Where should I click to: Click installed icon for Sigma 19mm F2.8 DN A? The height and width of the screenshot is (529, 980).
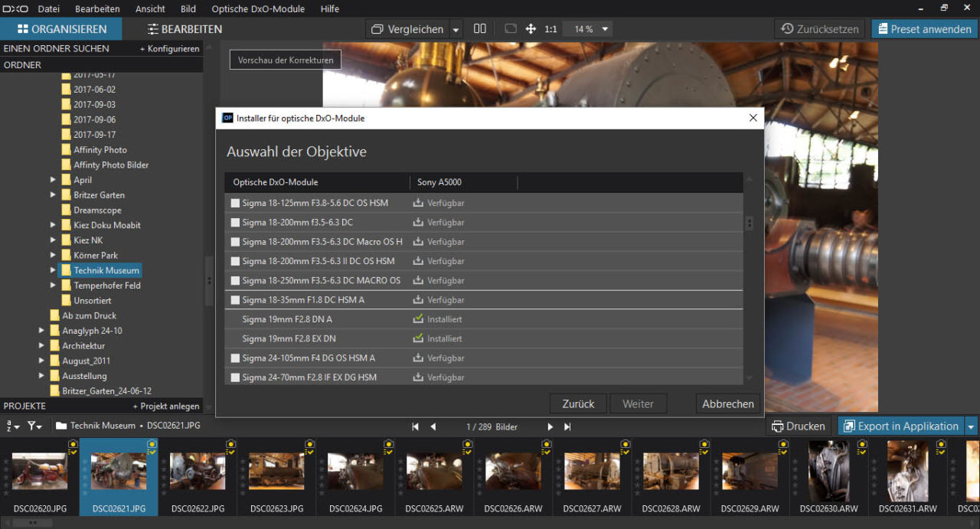418,319
